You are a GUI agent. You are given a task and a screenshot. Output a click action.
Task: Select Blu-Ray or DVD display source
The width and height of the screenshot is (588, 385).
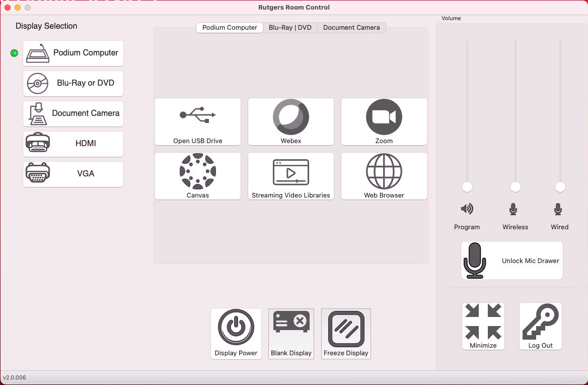(73, 83)
